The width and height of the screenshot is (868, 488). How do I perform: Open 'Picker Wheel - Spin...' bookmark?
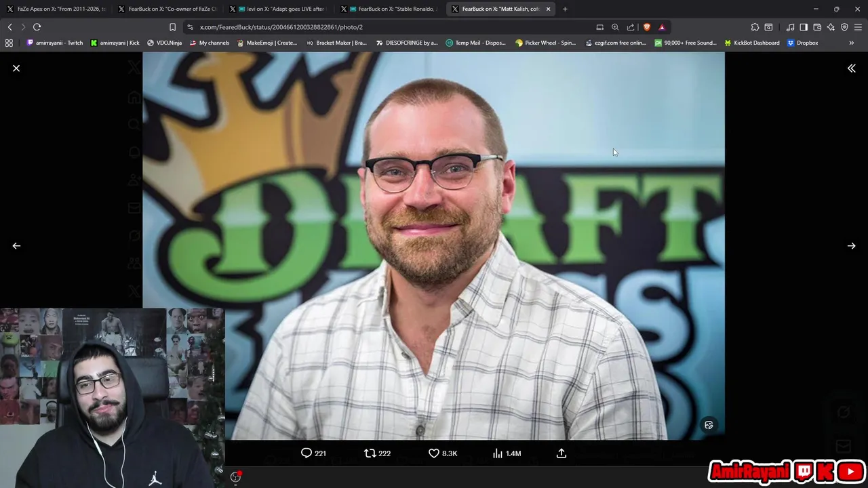coord(546,43)
